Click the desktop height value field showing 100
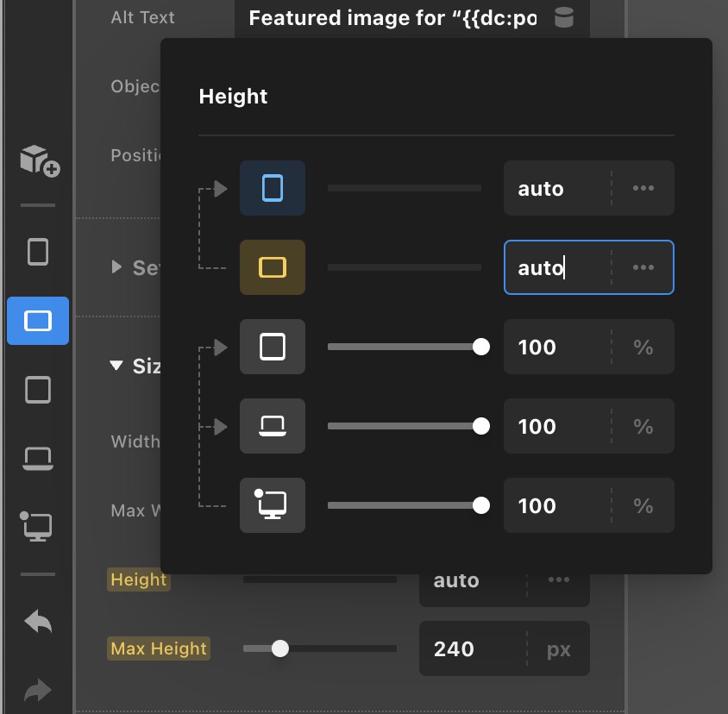 556,505
